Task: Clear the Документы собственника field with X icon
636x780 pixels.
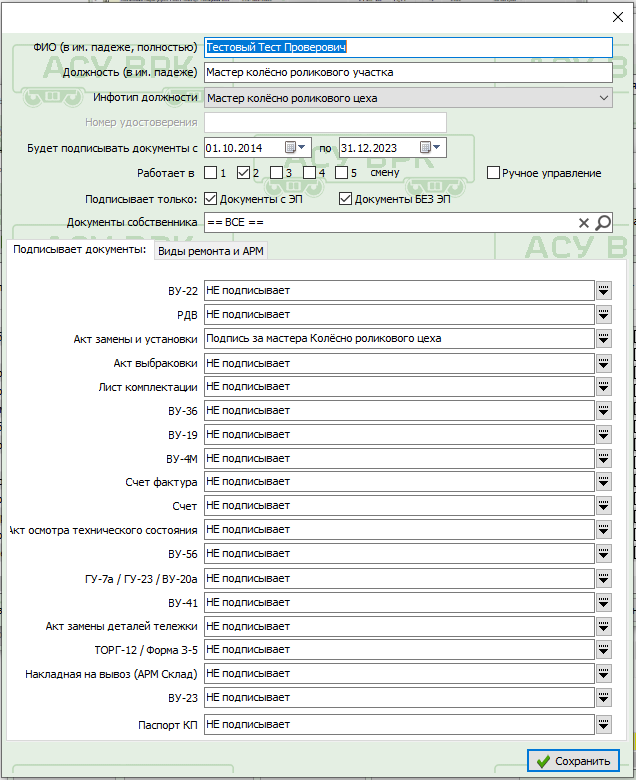Action: pyautogui.click(x=584, y=223)
